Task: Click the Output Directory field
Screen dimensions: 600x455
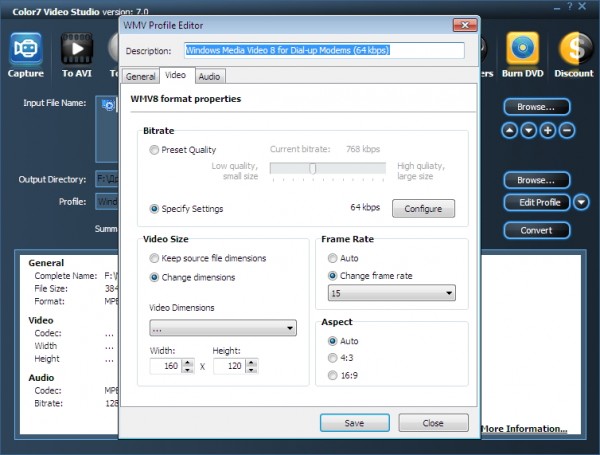Action: point(107,179)
